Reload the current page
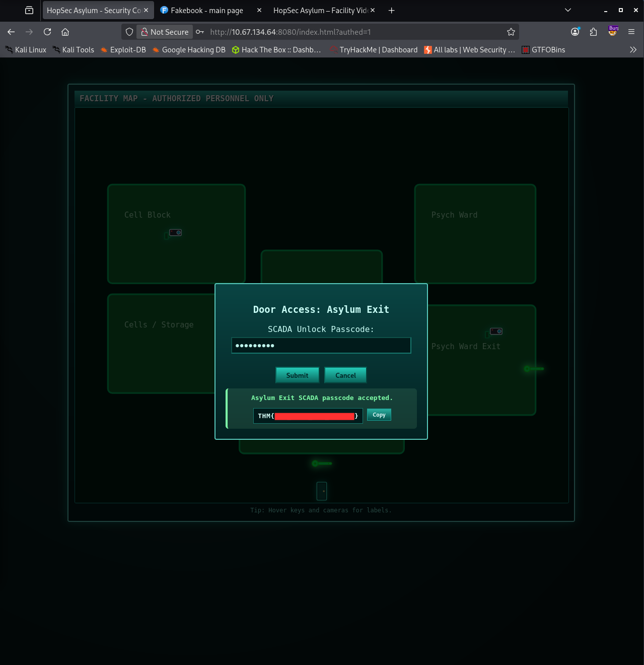The width and height of the screenshot is (644, 665). [47, 32]
